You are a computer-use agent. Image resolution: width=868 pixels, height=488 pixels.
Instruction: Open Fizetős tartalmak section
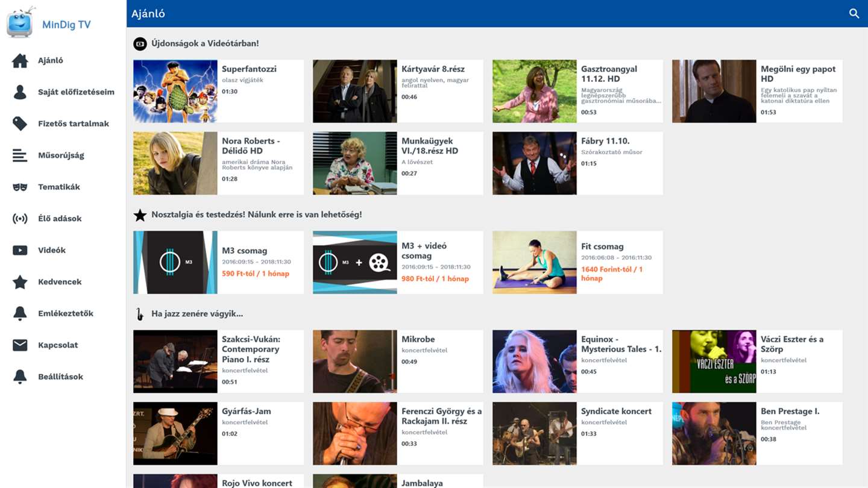click(x=74, y=124)
